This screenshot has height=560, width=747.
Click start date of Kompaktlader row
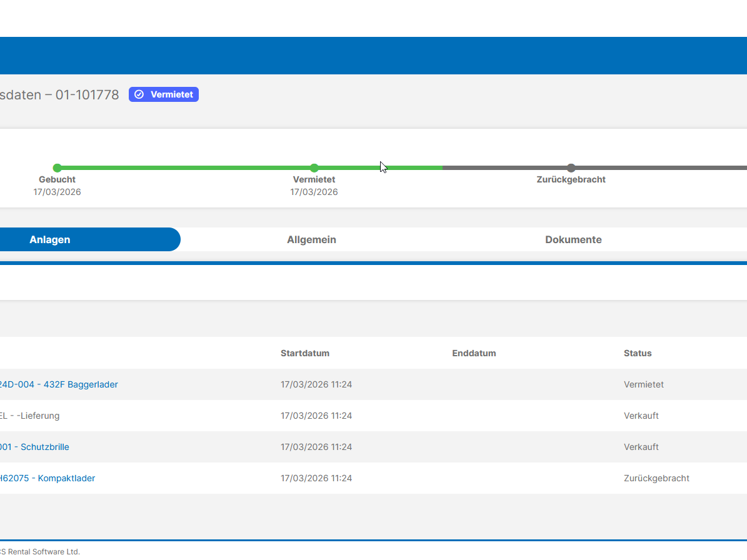[x=316, y=478]
